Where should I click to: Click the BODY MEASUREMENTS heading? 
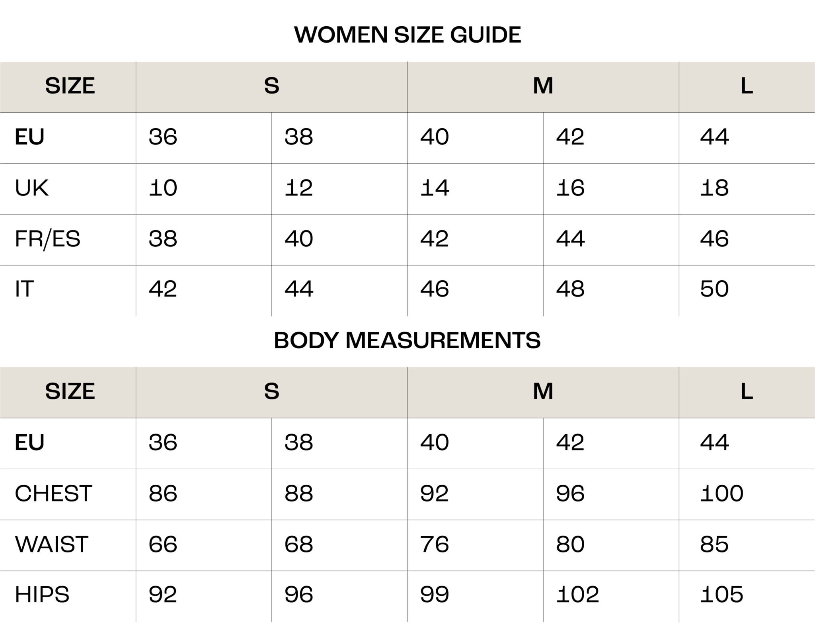pyautogui.click(x=407, y=340)
